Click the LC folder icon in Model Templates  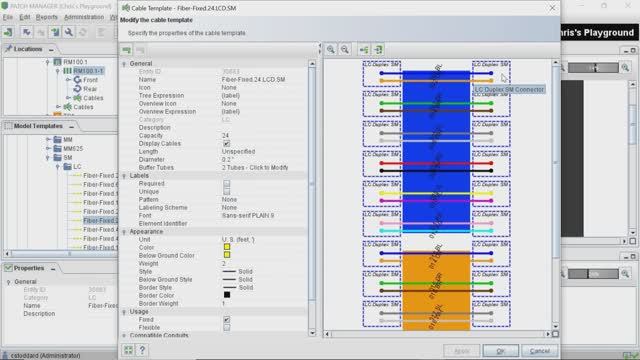click(67, 167)
